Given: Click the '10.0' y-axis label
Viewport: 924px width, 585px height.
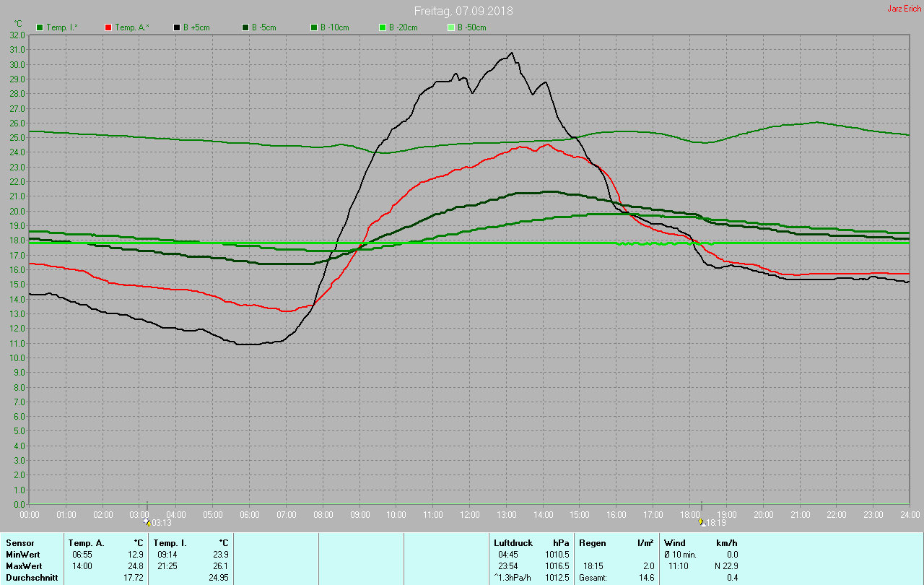Looking at the screenshot, I should 18,357.
